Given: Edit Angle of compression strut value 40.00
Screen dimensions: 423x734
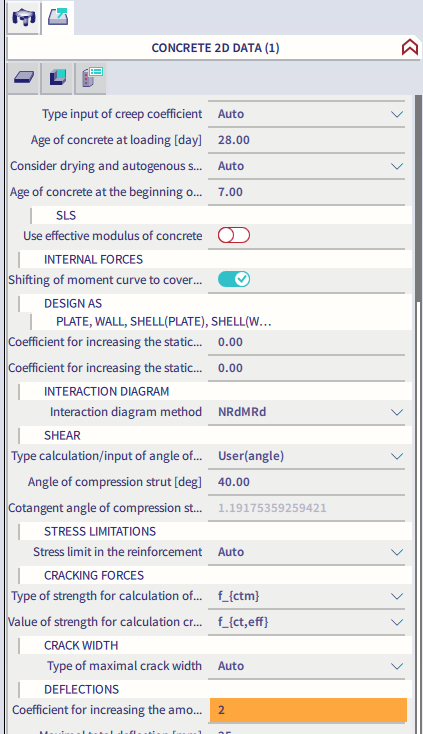Looking at the screenshot, I should [306, 482].
